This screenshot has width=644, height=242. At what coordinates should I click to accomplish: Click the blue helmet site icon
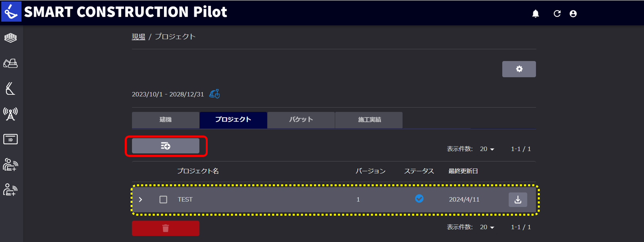[215, 94]
